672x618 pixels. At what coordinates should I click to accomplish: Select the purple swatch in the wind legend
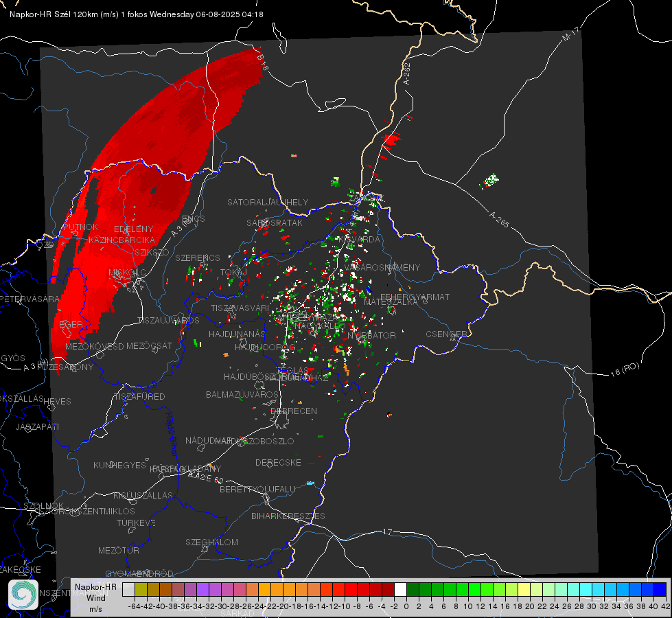[x=202, y=589]
